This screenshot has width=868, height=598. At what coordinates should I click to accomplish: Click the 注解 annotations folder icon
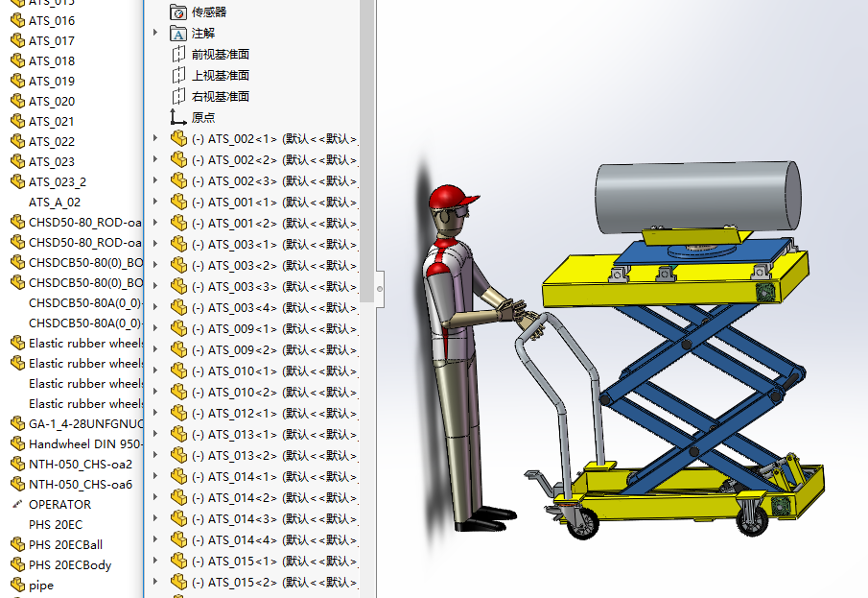coord(178,34)
